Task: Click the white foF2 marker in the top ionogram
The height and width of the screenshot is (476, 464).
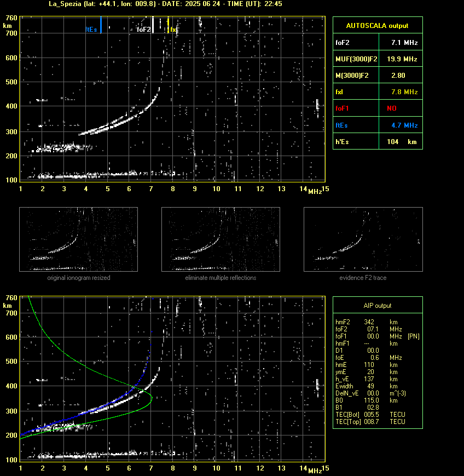Action: pos(153,25)
